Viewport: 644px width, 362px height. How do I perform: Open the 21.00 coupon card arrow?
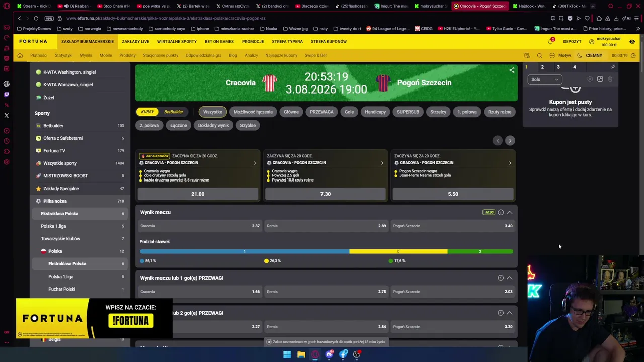click(x=255, y=163)
